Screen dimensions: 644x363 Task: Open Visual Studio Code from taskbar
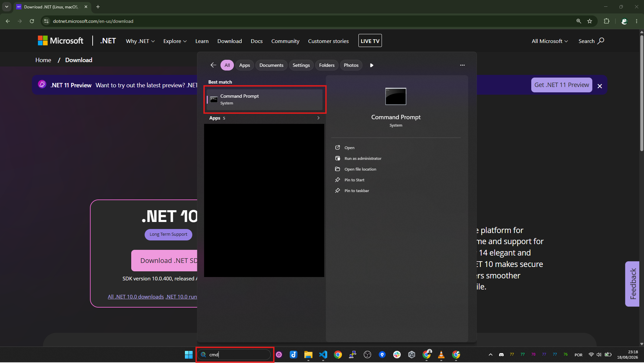click(323, 355)
